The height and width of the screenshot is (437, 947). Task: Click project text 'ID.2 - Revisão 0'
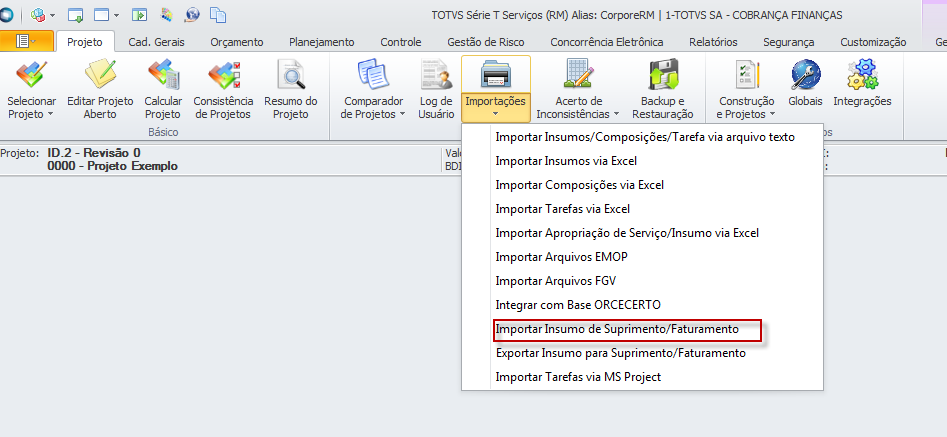pyautogui.click(x=94, y=153)
